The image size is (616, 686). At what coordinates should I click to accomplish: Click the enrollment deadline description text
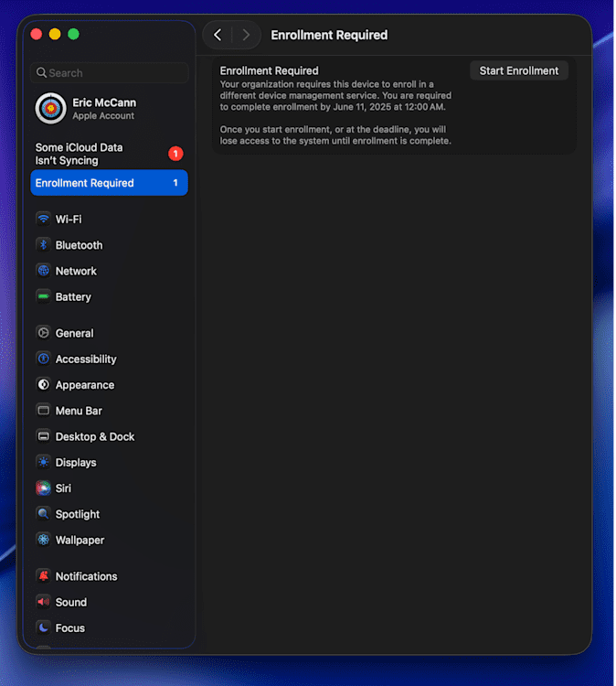pos(335,95)
